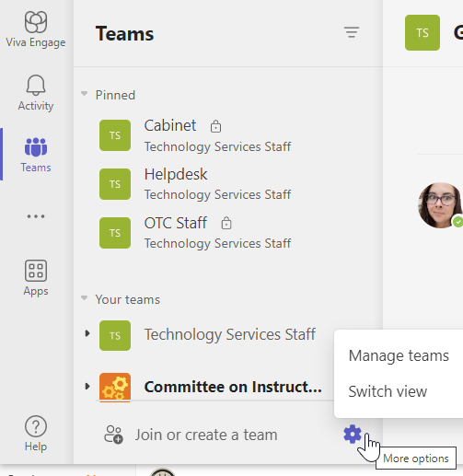Click the Cabinet channel TS avatar
The image size is (463, 476).
115,135
